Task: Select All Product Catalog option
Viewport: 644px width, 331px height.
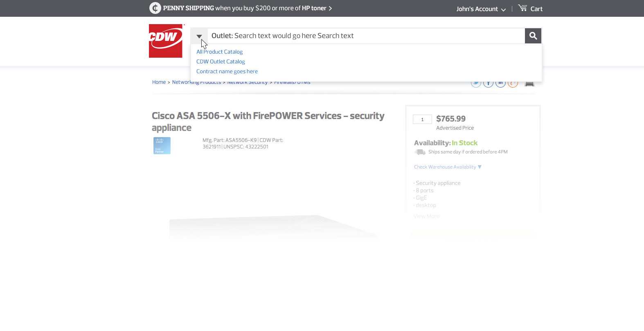Action: coord(219,52)
